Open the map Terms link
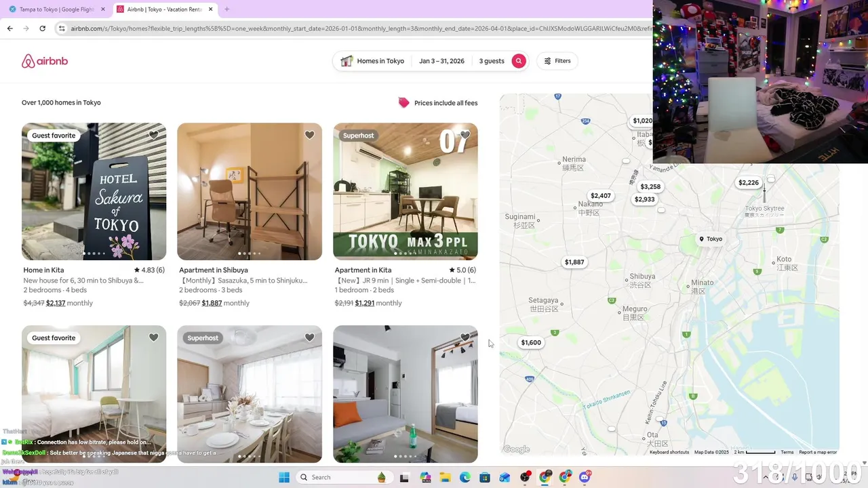This screenshot has width=868, height=488. coord(787,452)
